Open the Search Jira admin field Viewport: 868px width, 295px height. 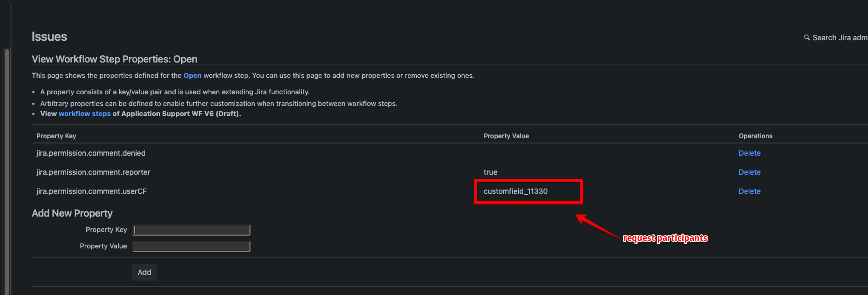[x=840, y=38]
